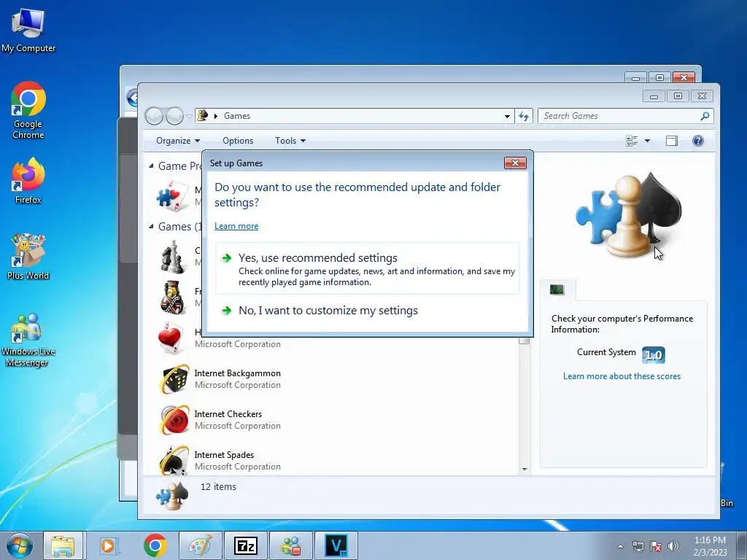Open Windows Explorer from taskbar
The width and height of the screenshot is (747, 560).
point(63,545)
